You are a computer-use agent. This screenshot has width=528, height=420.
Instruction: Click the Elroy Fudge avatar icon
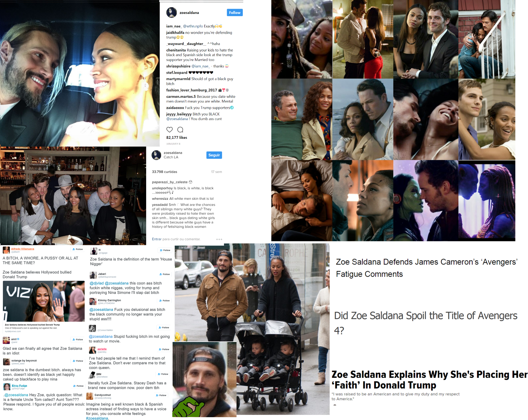(7, 387)
